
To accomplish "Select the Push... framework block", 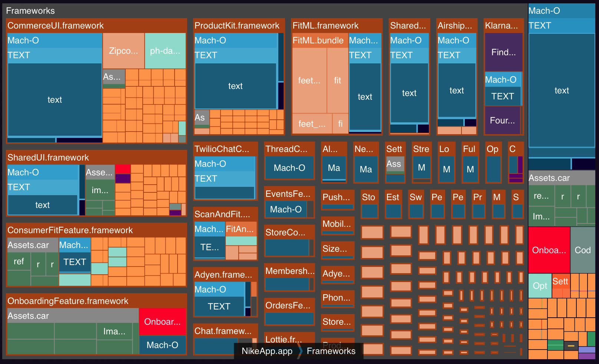I will click(337, 200).
